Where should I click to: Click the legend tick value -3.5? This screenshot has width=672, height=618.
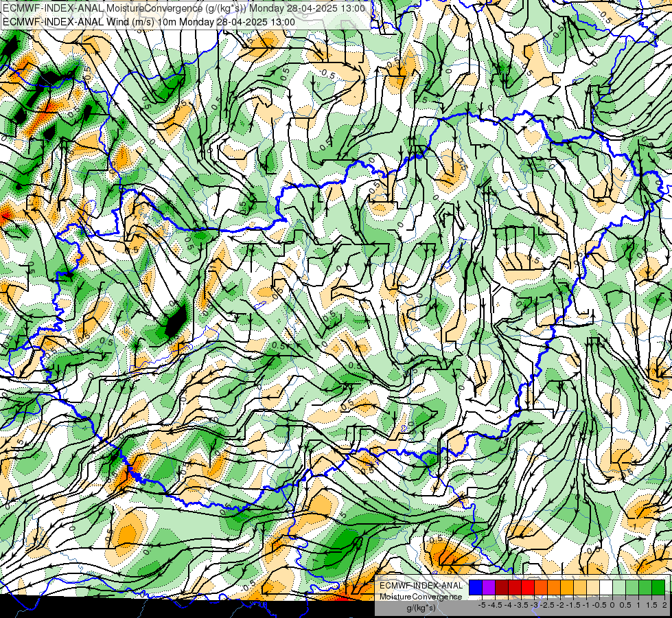coord(521,605)
